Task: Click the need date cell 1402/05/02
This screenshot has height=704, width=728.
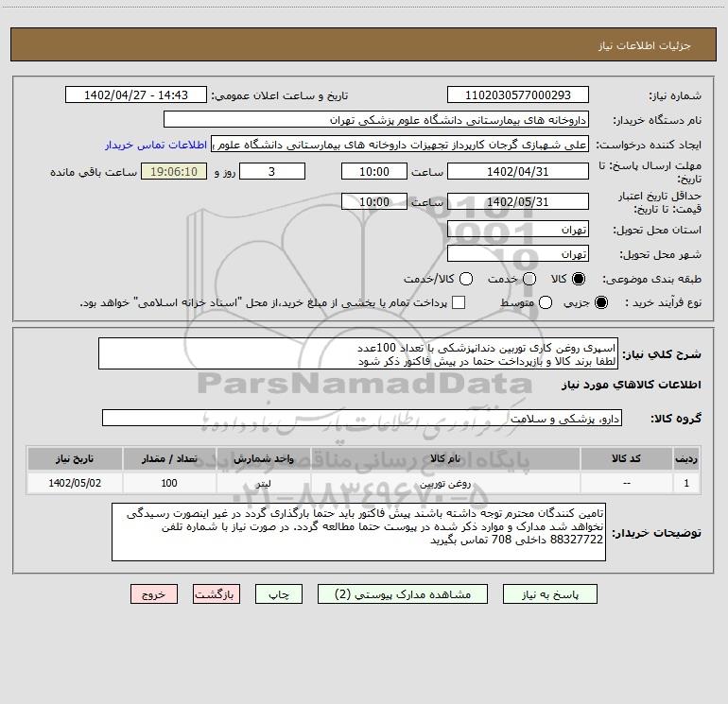Action: (x=75, y=483)
